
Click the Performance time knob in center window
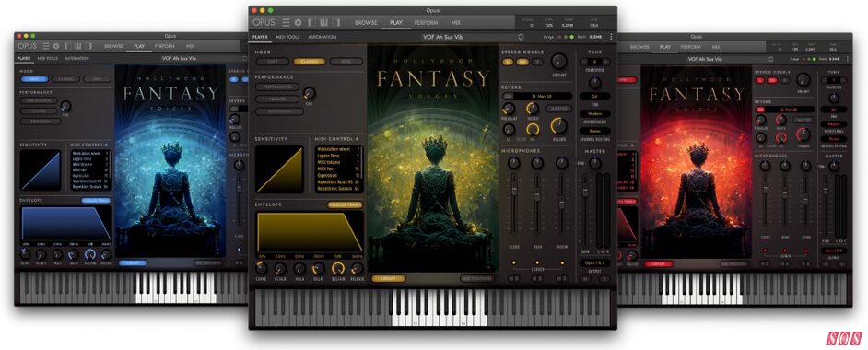point(309,93)
